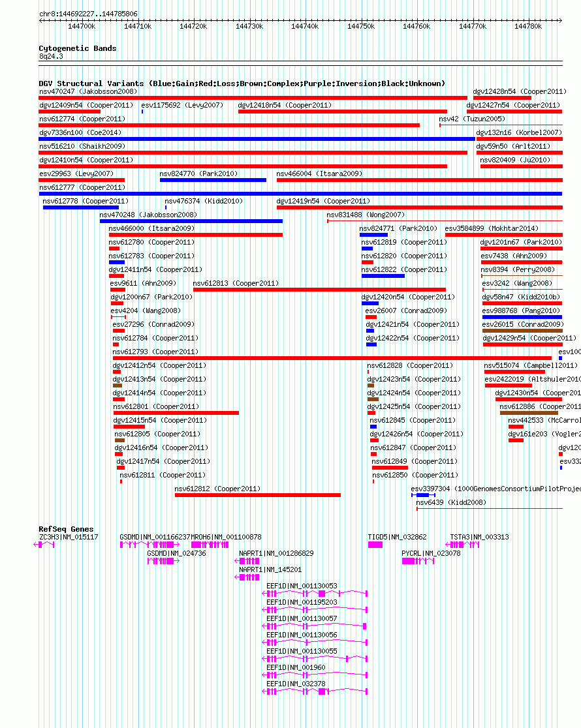Viewport: 581px width, 728px height.
Task: Select dgv132n16 (Korbel2007) variant label
Action: click(519, 133)
